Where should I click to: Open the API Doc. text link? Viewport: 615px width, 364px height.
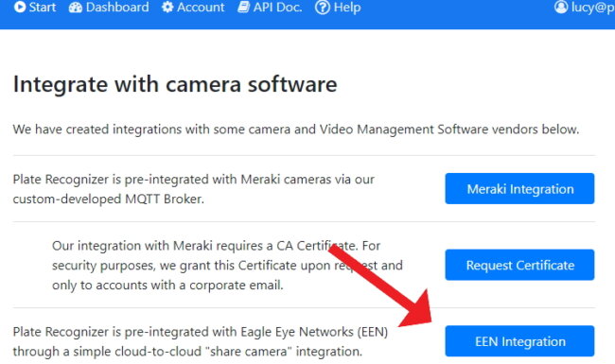pyautogui.click(x=277, y=7)
